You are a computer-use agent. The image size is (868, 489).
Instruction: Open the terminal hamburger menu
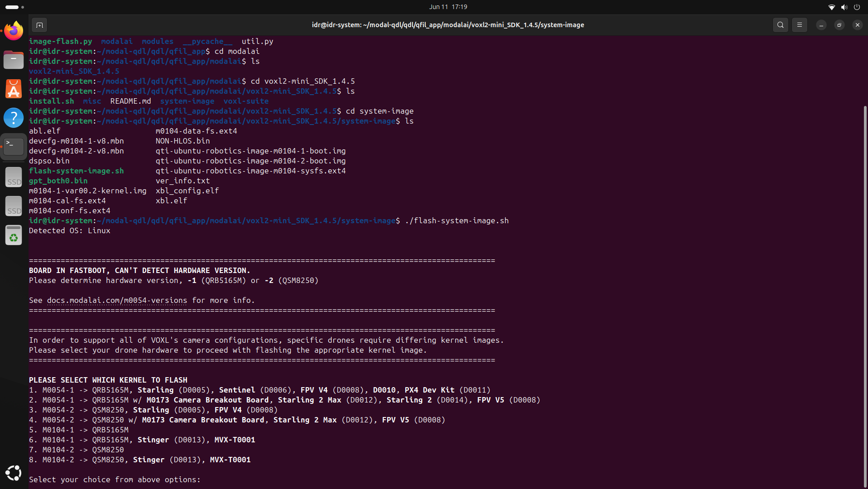tap(800, 25)
